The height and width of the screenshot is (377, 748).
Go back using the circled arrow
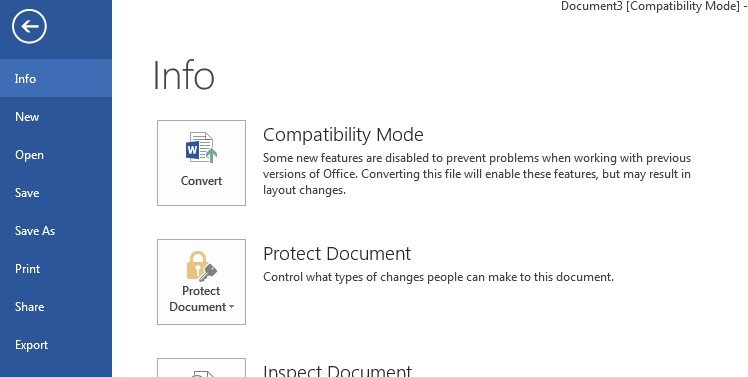coord(29,27)
